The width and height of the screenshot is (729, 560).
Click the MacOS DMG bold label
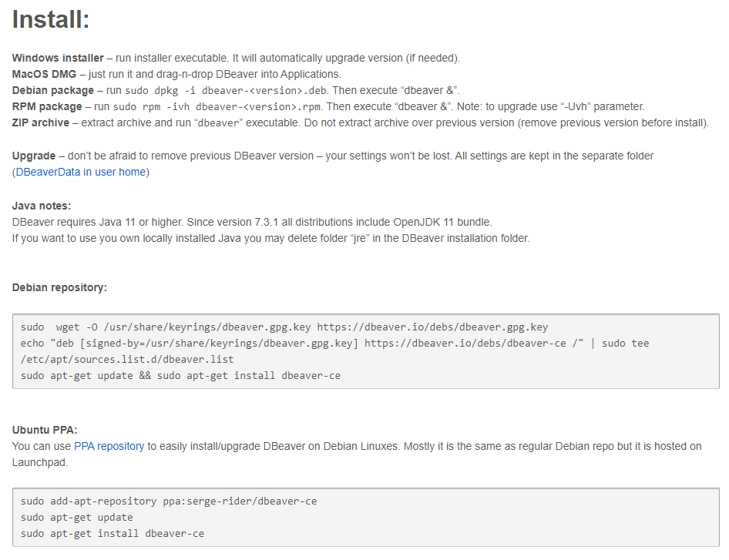pos(44,75)
